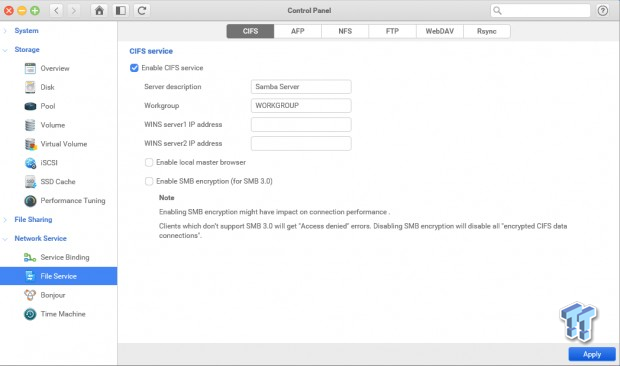The image size is (620, 366).
Task: Open the System category label
Action: click(x=26, y=31)
